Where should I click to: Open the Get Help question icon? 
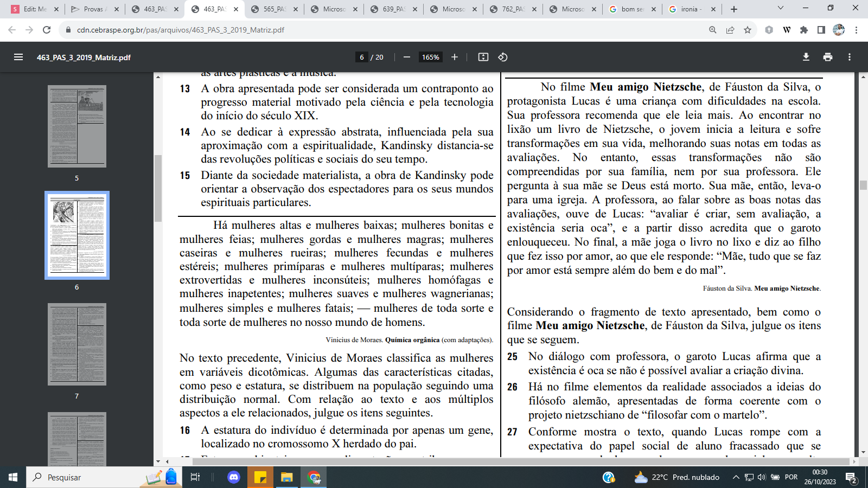609,477
